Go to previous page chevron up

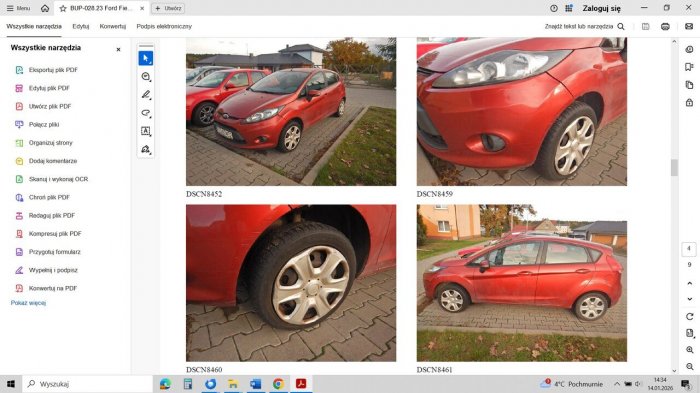(x=689, y=283)
